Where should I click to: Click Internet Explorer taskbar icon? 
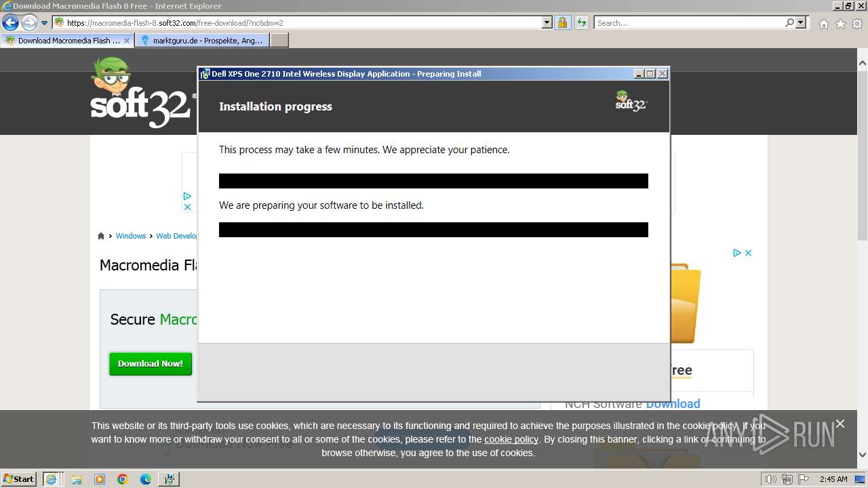point(52,479)
